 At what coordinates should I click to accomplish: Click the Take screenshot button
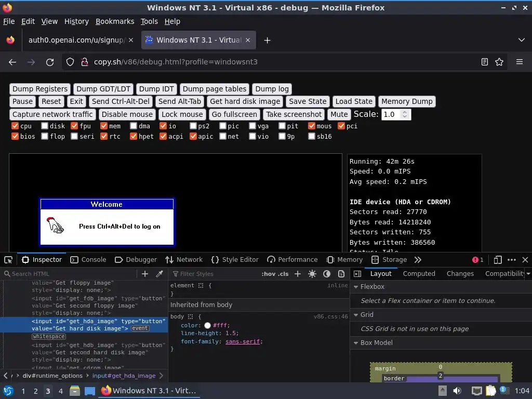(294, 114)
